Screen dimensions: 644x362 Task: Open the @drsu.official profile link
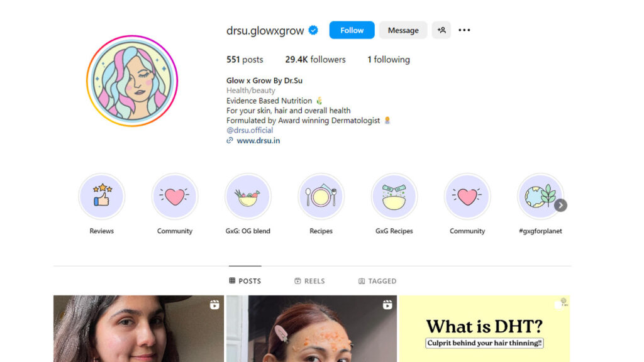coord(249,130)
